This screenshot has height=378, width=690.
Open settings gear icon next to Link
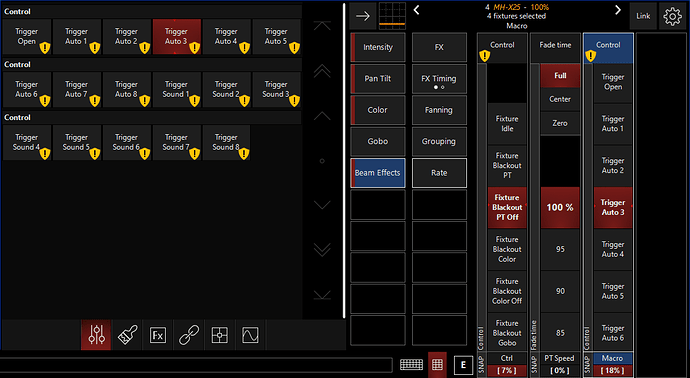coord(672,17)
